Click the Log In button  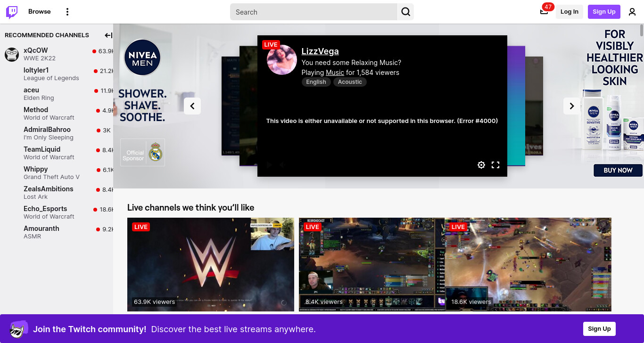click(x=570, y=12)
